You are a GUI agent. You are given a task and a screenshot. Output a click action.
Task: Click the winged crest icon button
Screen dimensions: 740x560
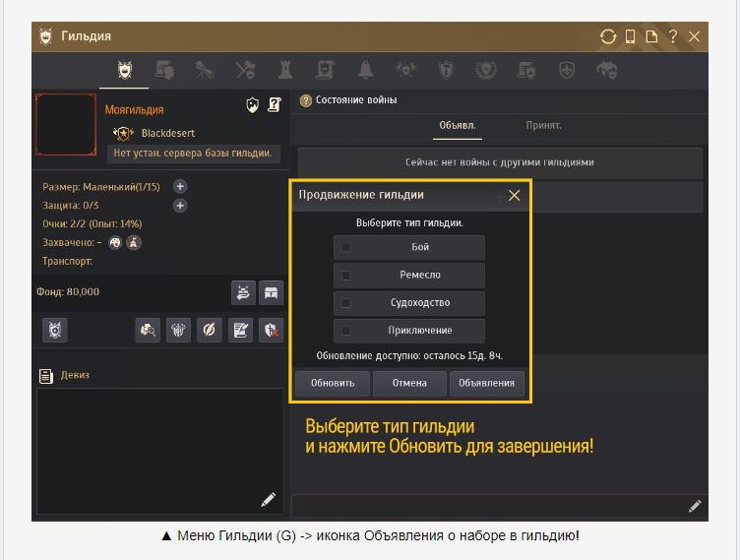(178, 330)
